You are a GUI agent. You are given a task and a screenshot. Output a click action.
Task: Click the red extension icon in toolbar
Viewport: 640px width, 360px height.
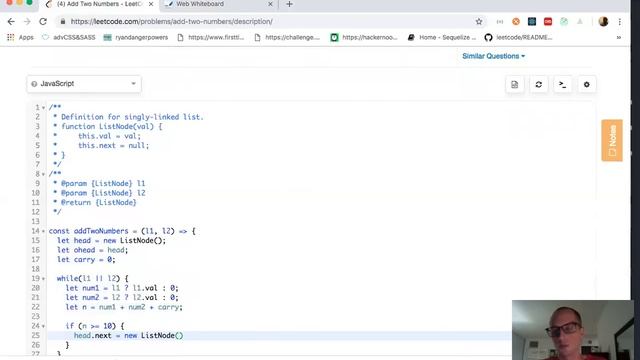pos(548,22)
